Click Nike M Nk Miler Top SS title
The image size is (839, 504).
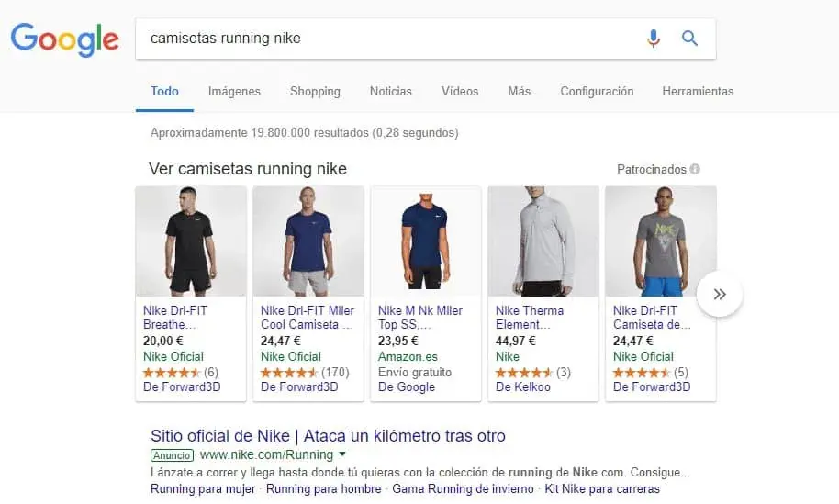[x=420, y=318]
